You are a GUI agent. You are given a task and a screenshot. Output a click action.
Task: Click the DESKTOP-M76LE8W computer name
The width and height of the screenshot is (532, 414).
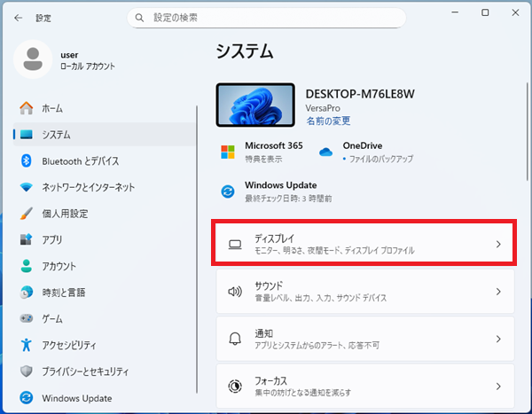(360, 94)
